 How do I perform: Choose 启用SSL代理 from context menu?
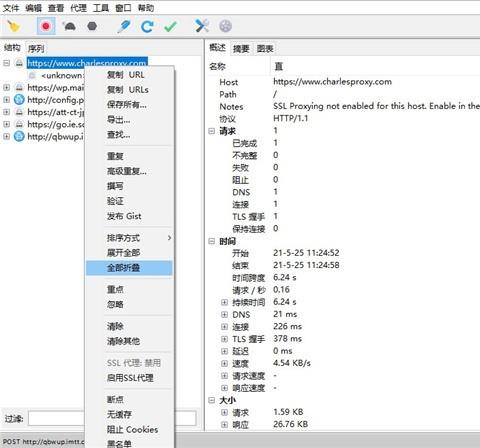pos(130,378)
